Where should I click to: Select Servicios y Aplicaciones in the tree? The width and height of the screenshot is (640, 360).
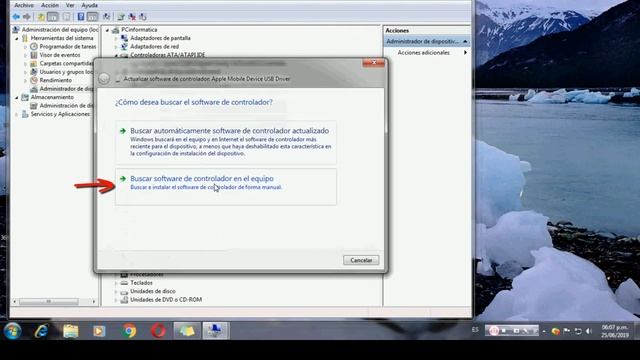tap(60, 114)
